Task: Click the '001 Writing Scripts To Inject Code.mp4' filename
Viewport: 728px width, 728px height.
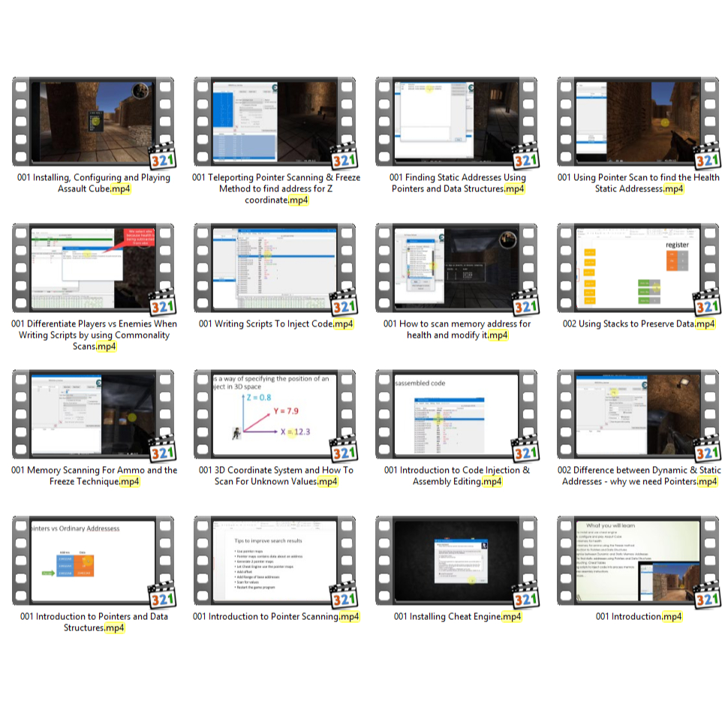Action: (x=275, y=324)
